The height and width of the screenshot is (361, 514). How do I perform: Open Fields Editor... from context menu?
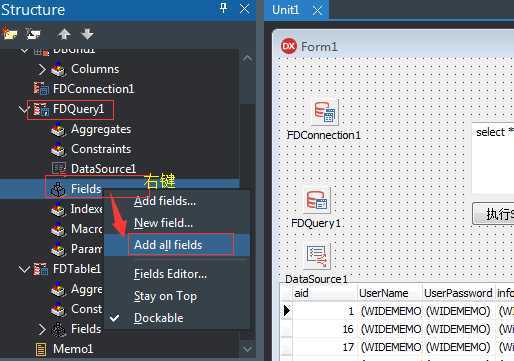170,274
